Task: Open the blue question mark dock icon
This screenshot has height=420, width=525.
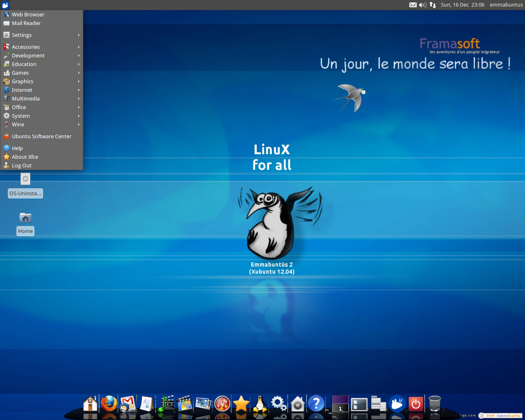Action: (x=316, y=404)
